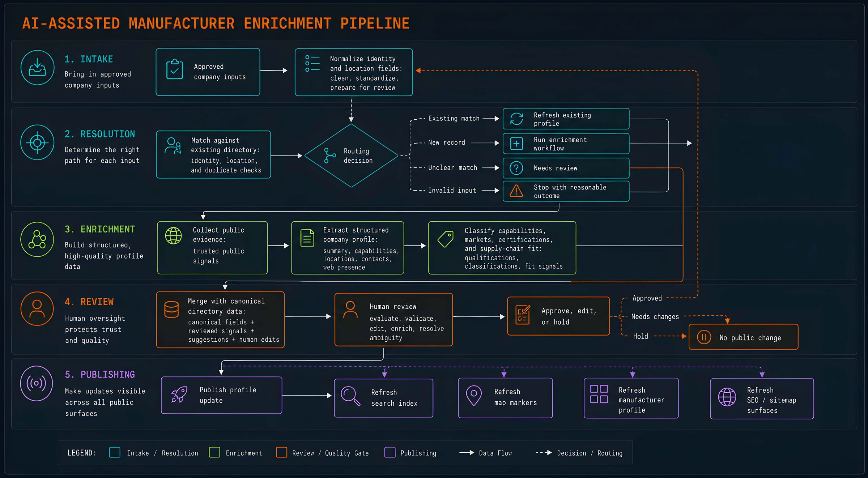Click the list icon beside Normalize identity
The image size is (868, 478).
(x=312, y=63)
